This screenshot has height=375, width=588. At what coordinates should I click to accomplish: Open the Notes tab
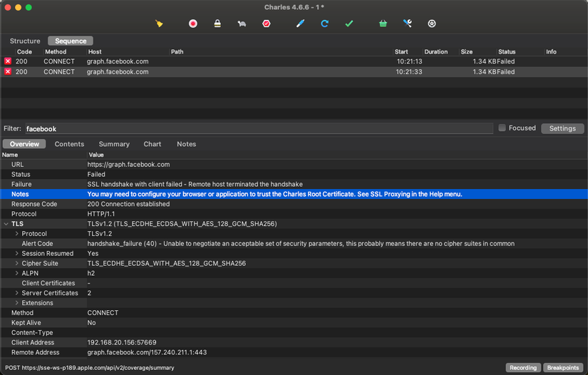coord(186,144)
